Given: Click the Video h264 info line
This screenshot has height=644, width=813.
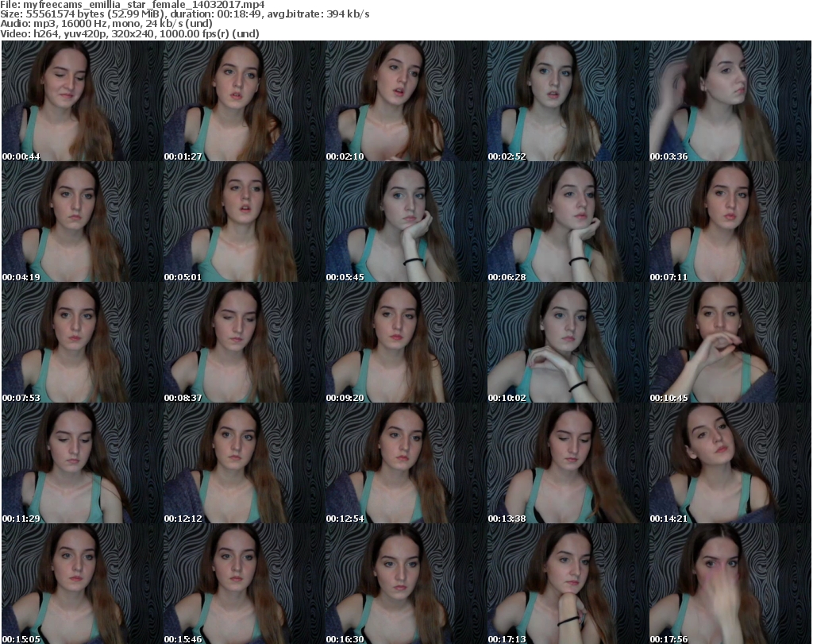Looking at the screenshot, I should (129, 33).
